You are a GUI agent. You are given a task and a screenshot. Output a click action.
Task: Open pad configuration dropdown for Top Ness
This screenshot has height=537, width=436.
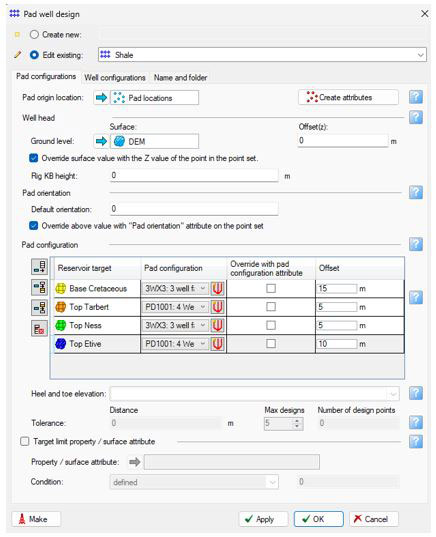pyautogui.click(x=175, y=325)
